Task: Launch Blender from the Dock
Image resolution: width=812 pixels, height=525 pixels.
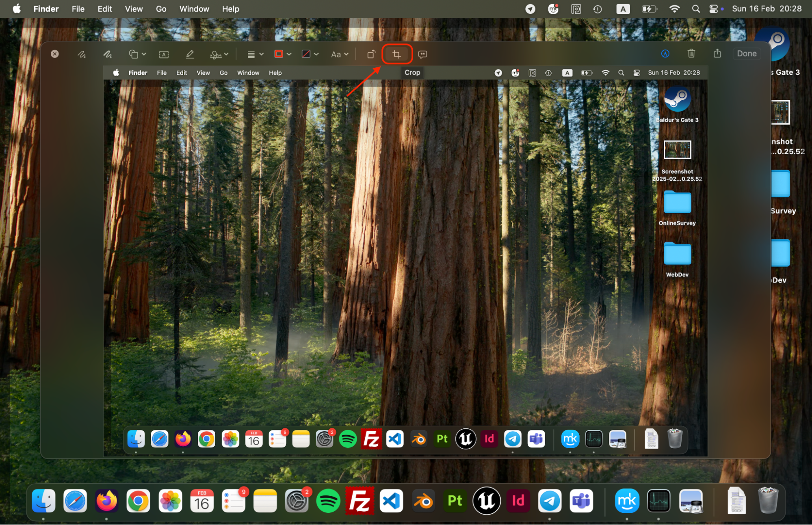Action: click(424, 501)
